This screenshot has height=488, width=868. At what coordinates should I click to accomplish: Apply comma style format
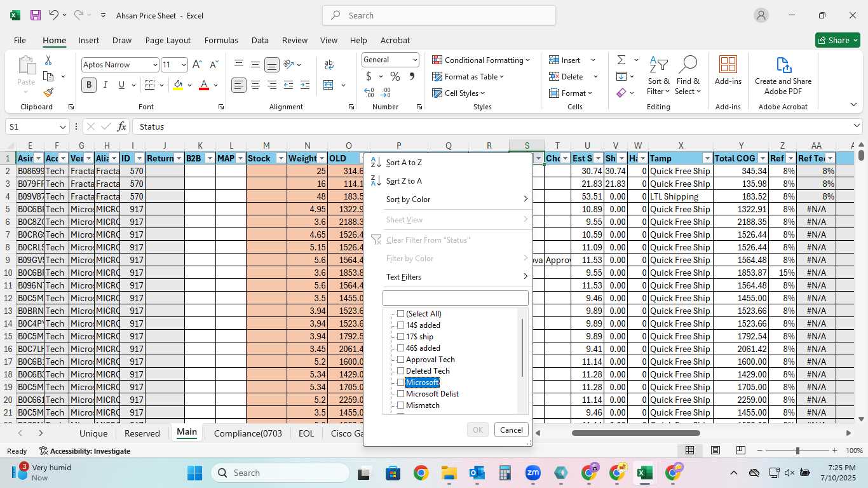tap(412, 76)
